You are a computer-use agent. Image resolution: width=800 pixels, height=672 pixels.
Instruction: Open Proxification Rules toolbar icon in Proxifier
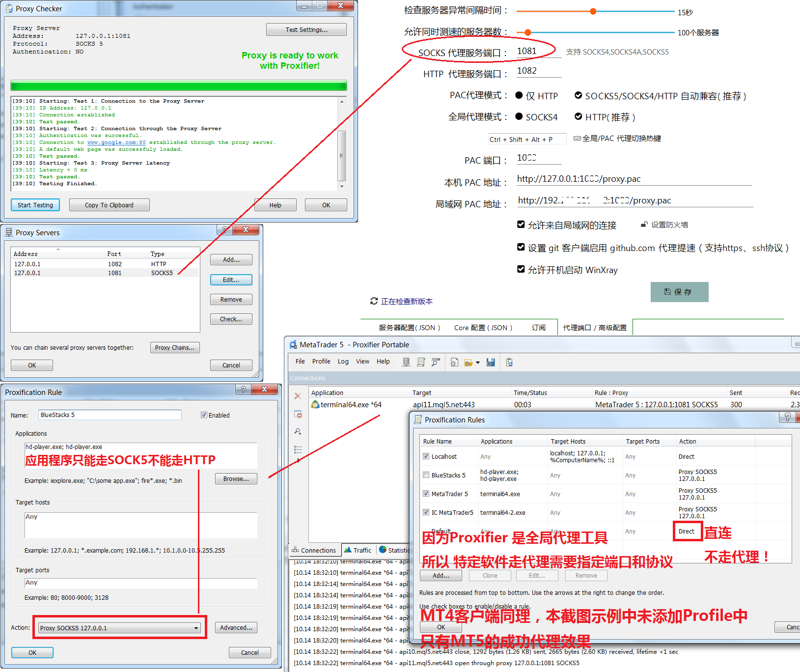point(421,362)
